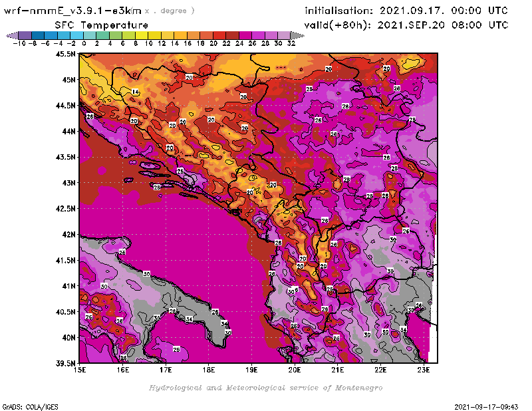Click the lavender below -10 legend arrow

click(12, 35)
